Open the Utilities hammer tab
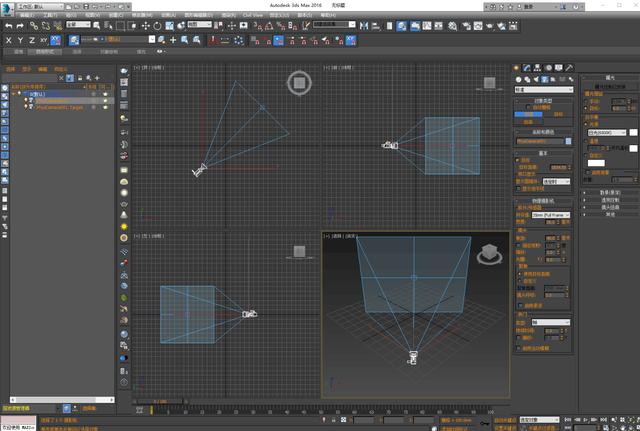The image size is (640, 431). tap(569, 68)
